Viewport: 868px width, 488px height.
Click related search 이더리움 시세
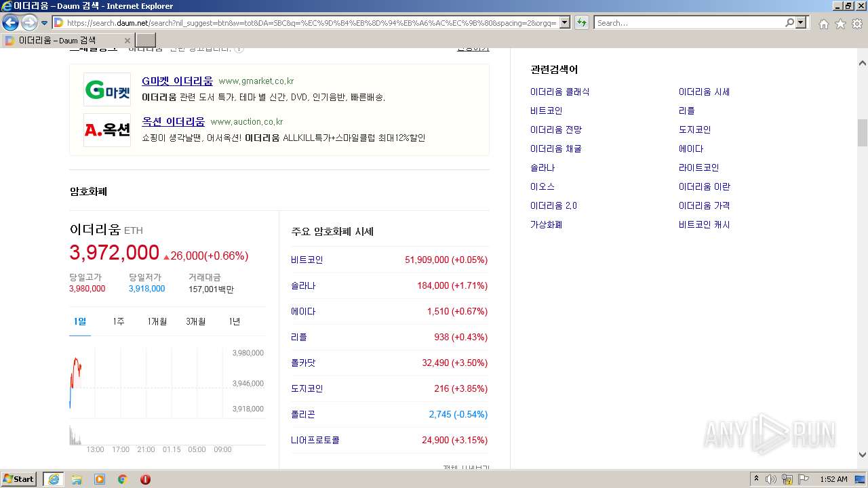704,91
